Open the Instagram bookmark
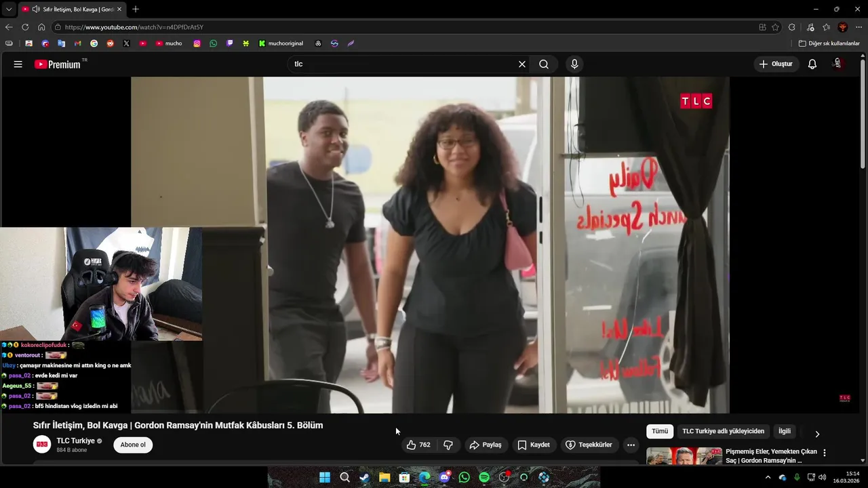This screenshot has height=488, width=868. tap(197, 43)
